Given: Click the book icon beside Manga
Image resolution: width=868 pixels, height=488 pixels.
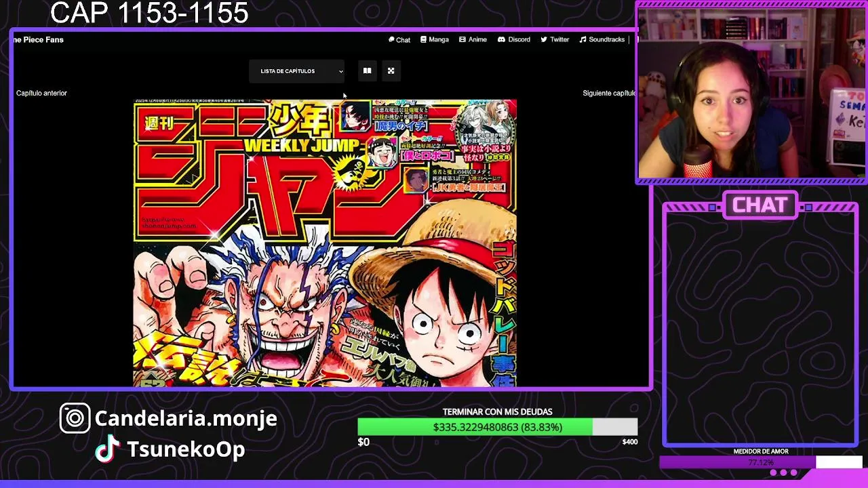Looking at the screenshot, I should pyautogui.click(x=424, y=40).
